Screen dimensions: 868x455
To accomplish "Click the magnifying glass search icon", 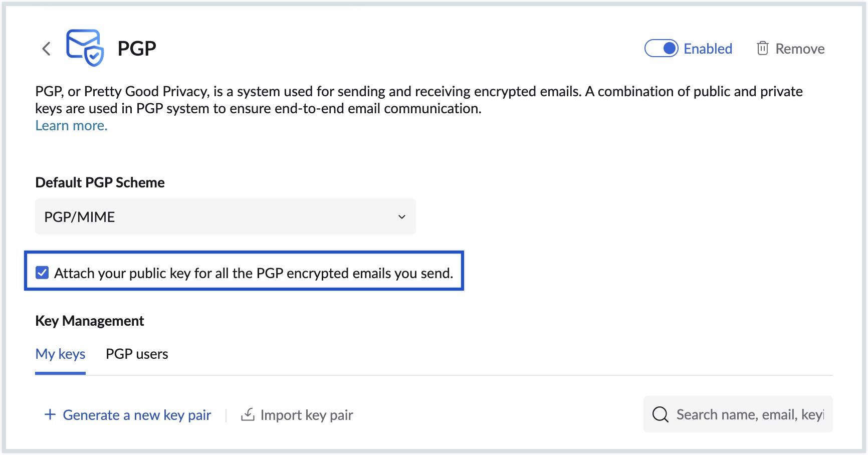I will pyautogui.click(x=660, y=414).
